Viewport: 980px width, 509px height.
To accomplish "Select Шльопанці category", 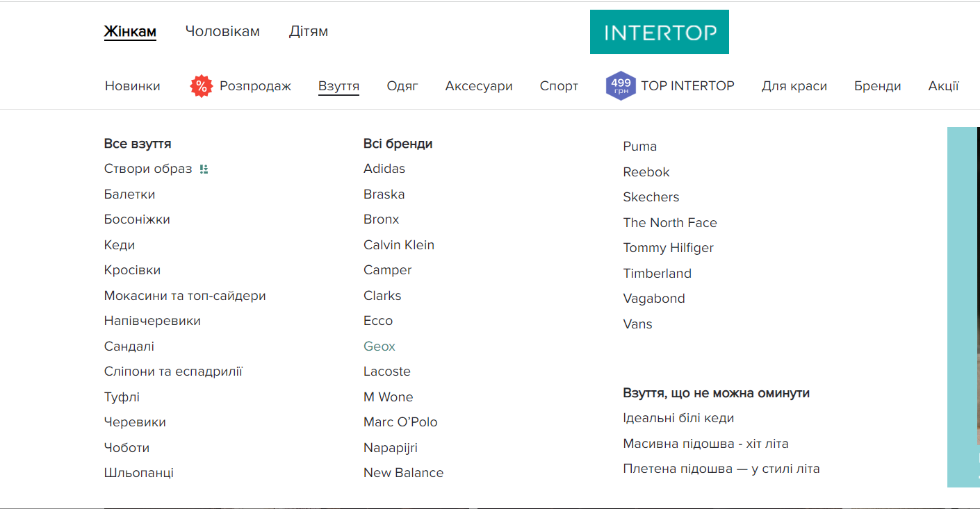I will point(139,473).
